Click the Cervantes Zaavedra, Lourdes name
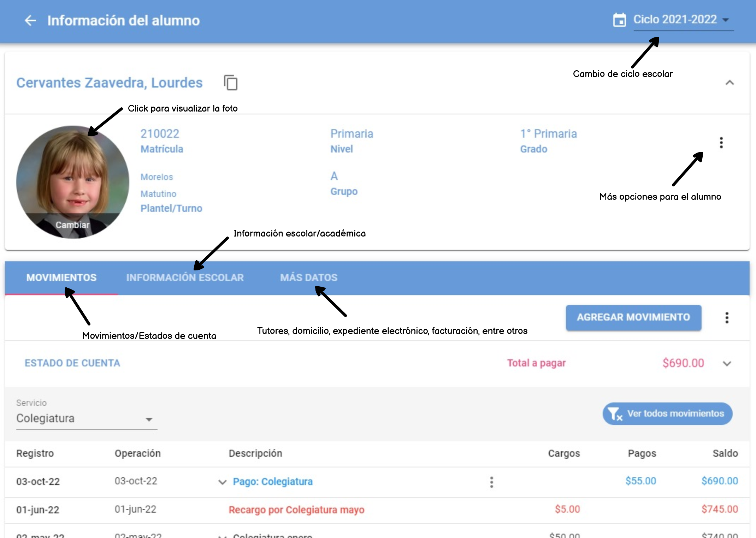This screenshot has width=756, height=538. (x=110, y=83)
